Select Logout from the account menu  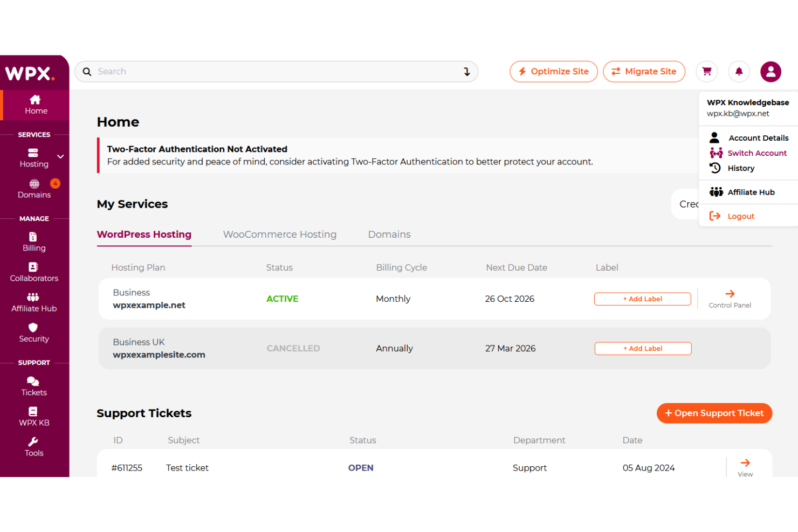[x=740, y=216]
